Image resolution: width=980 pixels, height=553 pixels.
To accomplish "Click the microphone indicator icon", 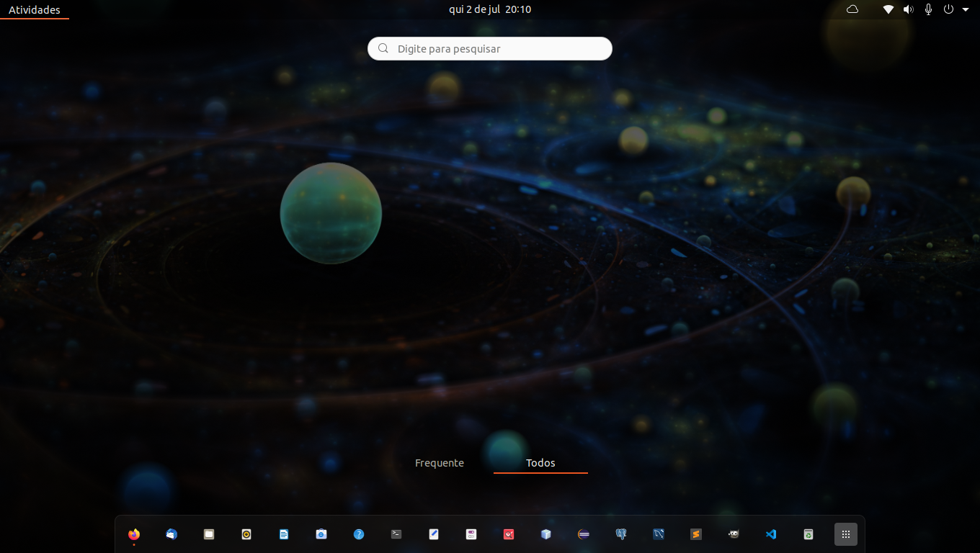I will [x=929, y=9].
